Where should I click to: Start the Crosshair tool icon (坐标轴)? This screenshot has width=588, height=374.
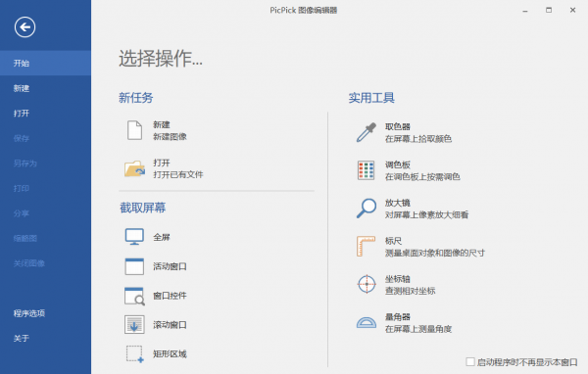point(367,285)
